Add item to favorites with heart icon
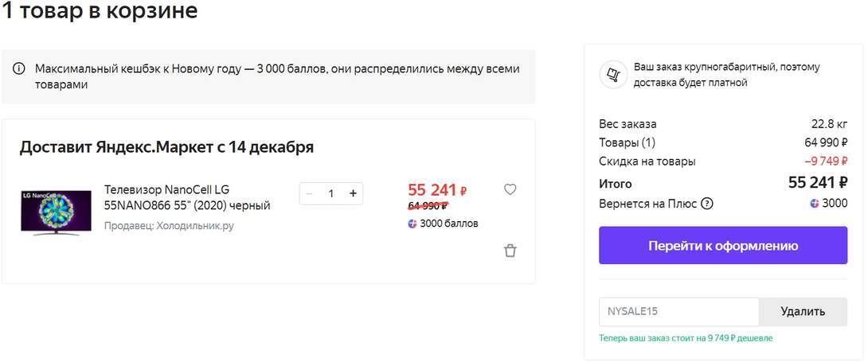The height and width of the screenshot is (362, 868). (510, 189)
